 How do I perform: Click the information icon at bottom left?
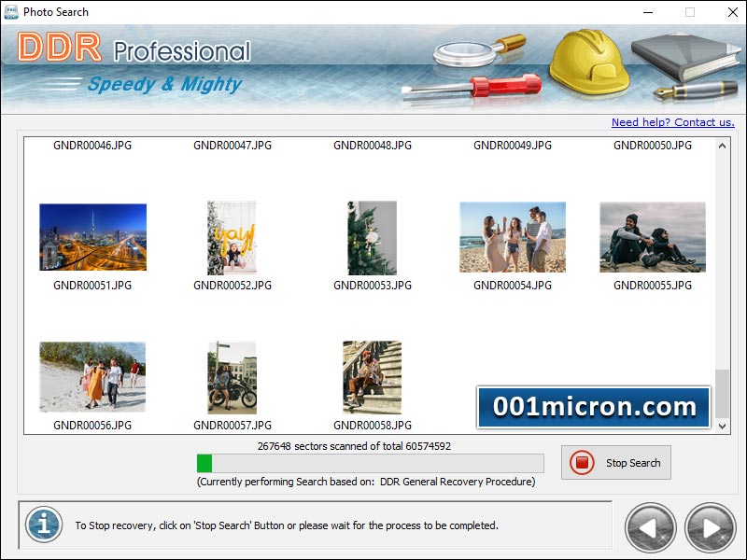coord(43,525)
